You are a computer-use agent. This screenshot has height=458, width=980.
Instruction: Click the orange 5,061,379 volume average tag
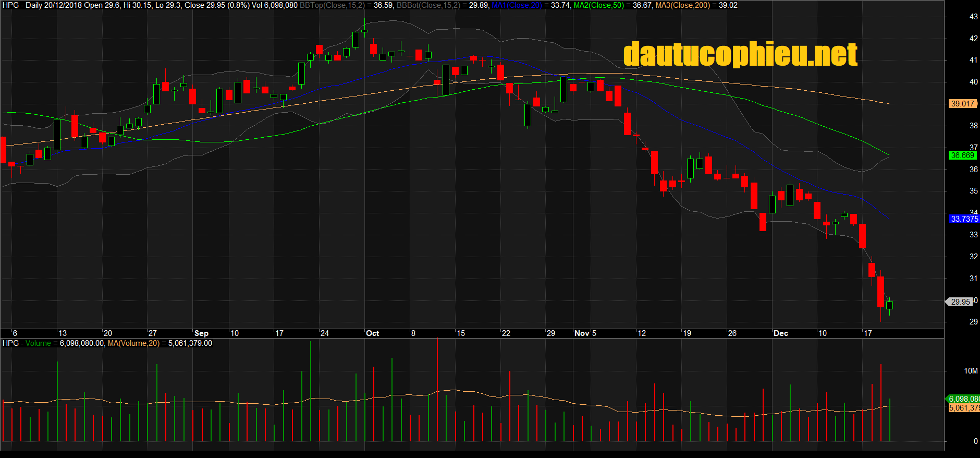pyautogui.click(x=963, y=408)
